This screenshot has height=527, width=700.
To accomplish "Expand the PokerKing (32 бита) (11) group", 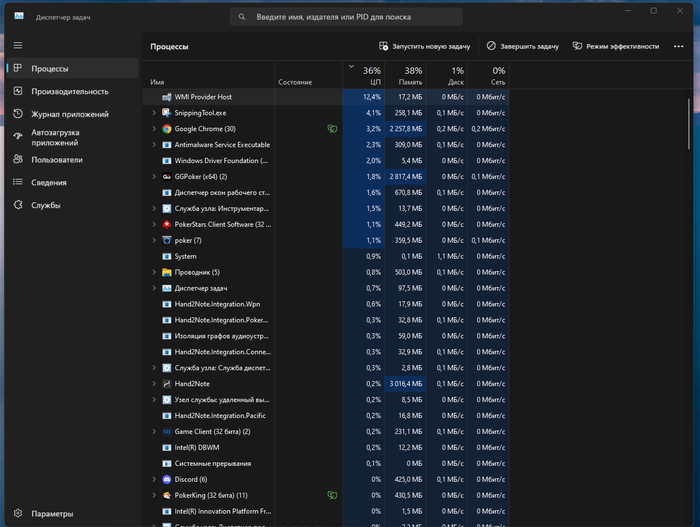I will (154, 495).
